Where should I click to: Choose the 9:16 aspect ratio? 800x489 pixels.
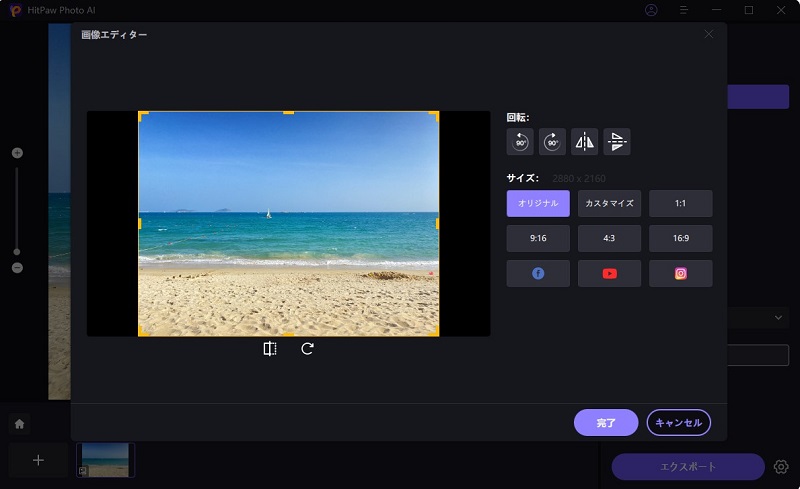[x=538, y=238]
